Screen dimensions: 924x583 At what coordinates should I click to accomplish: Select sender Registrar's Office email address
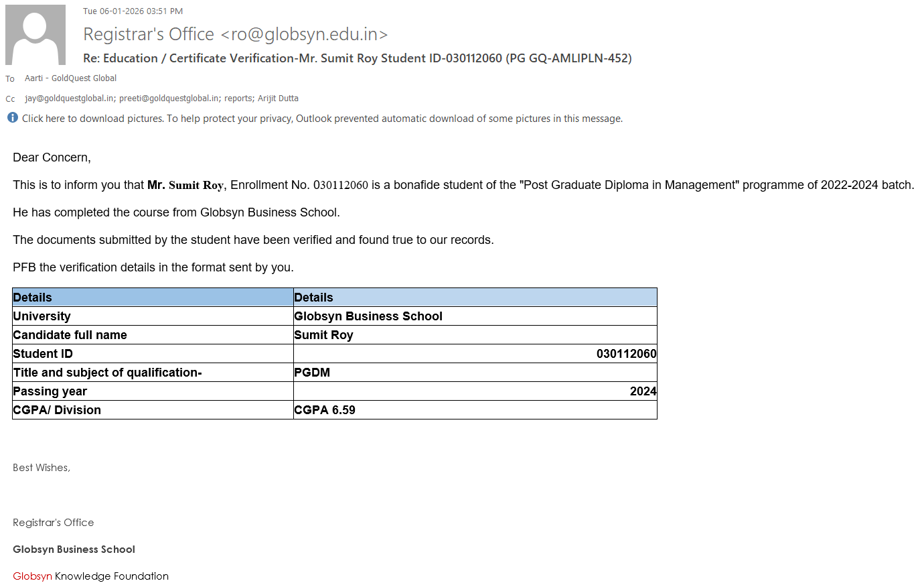point(236,34)
